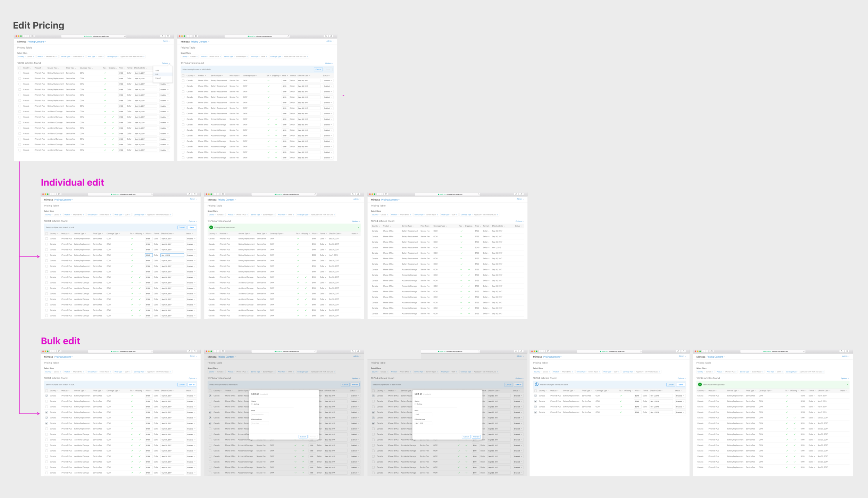868x498 pixels.
Task: Open Options dropdown in 'Change have been saved' window
Action: tap(356, 221)
